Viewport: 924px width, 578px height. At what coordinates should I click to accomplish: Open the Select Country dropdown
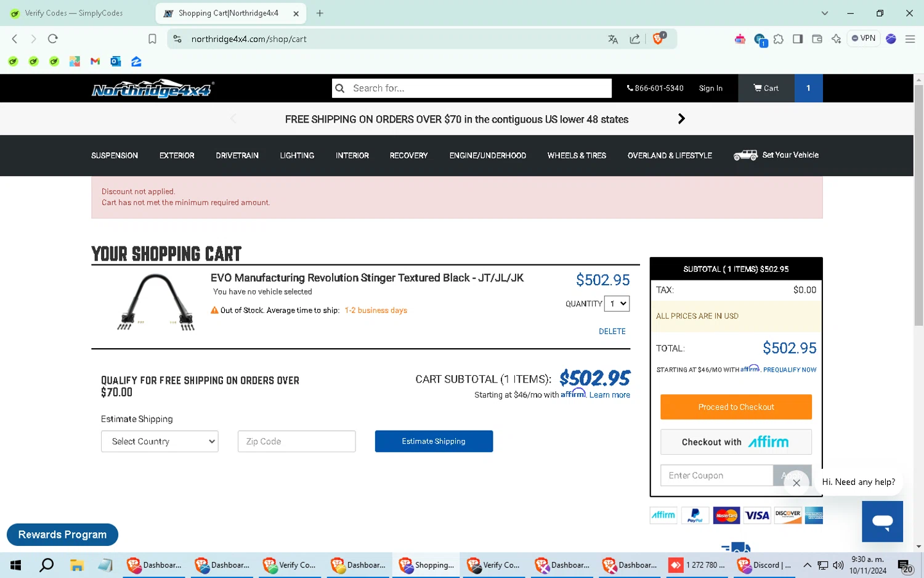(x=160, y=441)
